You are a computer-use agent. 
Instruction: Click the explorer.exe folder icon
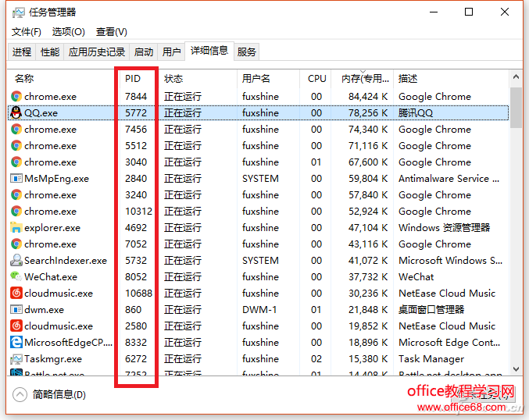tap(16, 227)
